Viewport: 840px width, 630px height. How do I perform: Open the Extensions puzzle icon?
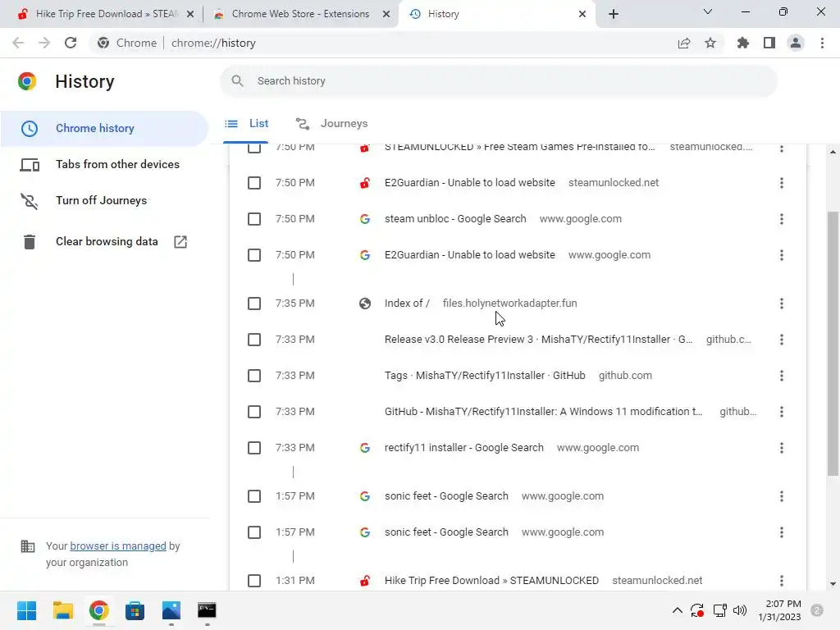point(742,43)
